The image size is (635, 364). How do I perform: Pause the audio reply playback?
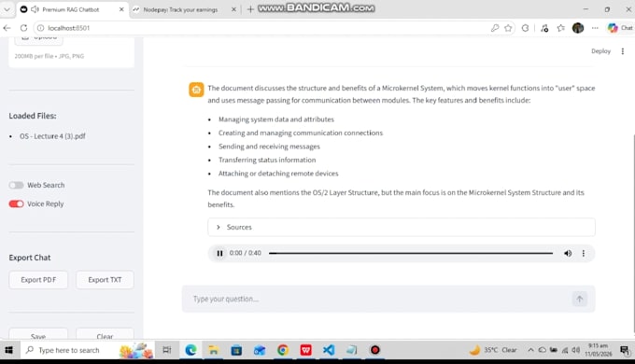point(219,253)
